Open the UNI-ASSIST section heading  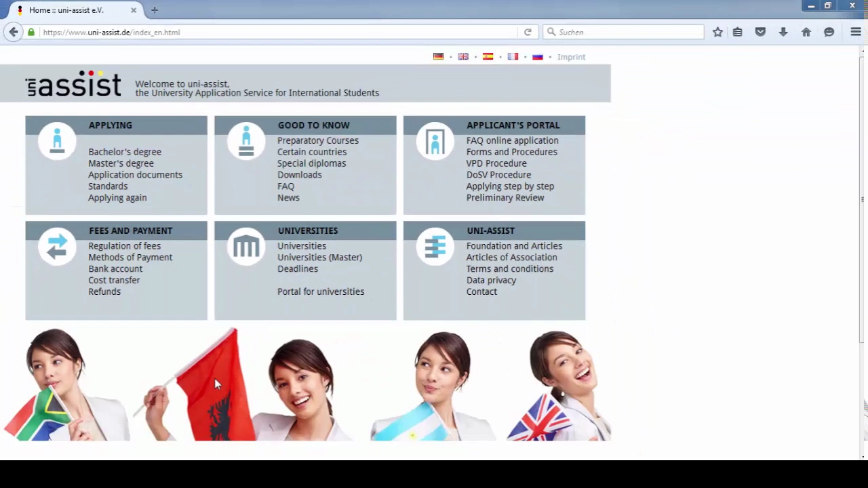pos(490,230)
